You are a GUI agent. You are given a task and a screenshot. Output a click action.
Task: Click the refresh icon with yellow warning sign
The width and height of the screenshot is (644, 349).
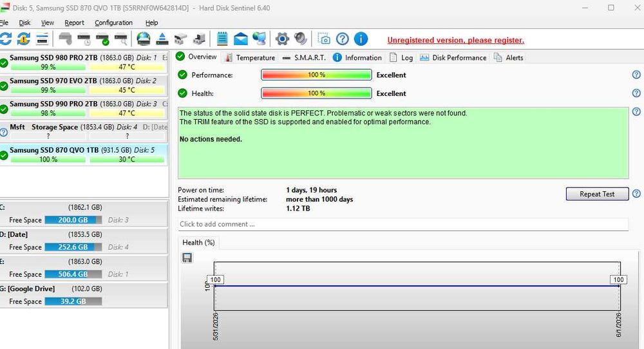tap(24, 39)
